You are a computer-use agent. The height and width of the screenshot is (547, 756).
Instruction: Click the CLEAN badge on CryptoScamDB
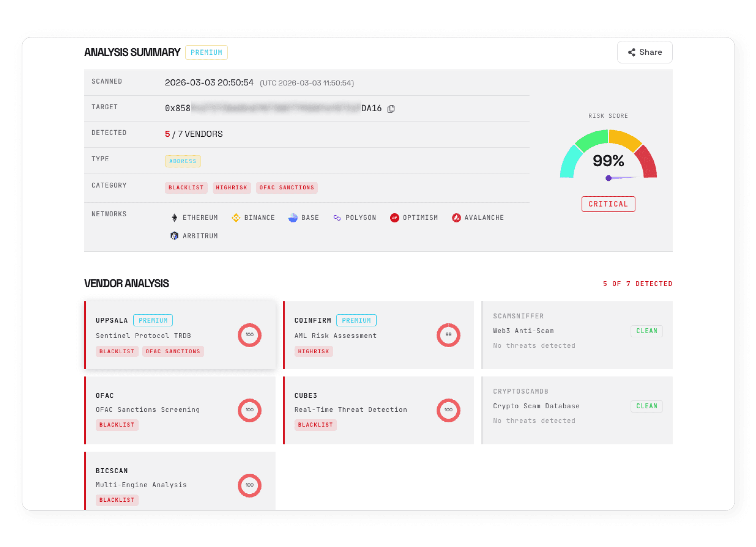[647, 407]
